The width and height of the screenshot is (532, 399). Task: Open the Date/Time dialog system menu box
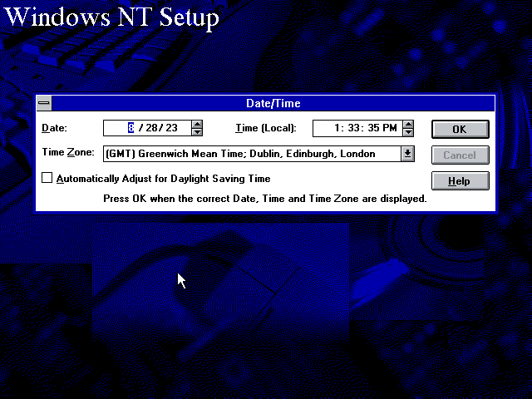(x=44, y=103)
